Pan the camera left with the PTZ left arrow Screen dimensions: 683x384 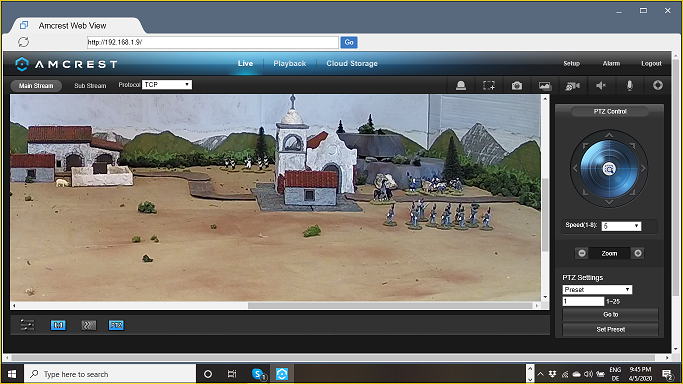coord(575,168)
